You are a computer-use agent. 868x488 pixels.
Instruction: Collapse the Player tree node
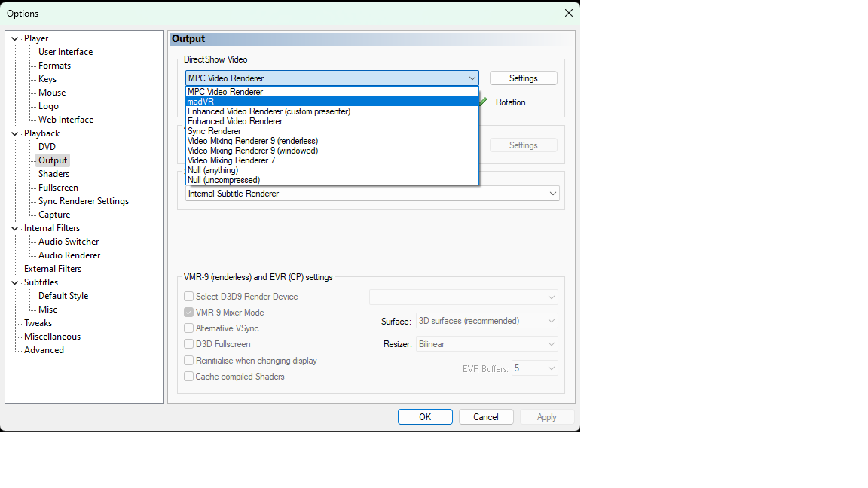click(x=15, y=38)
